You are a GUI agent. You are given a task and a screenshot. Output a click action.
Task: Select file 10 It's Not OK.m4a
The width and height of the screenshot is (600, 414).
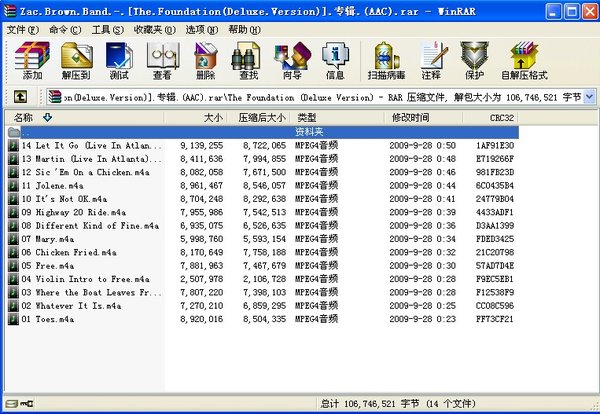click(x=262, y=199)
